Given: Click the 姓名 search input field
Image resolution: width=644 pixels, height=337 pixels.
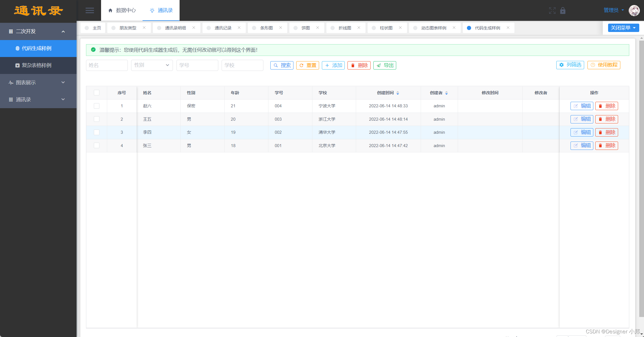Looking at the screenshot, I should (107, 65).
